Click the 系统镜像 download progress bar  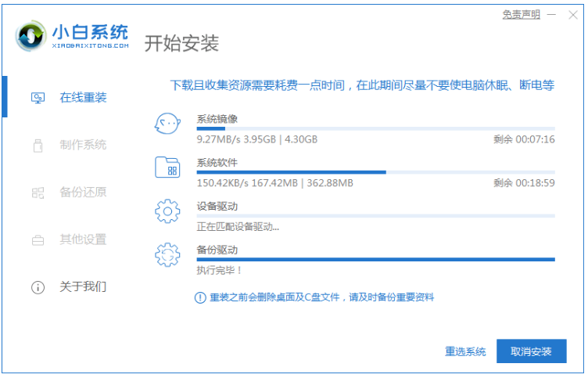[x=375, y=128]
